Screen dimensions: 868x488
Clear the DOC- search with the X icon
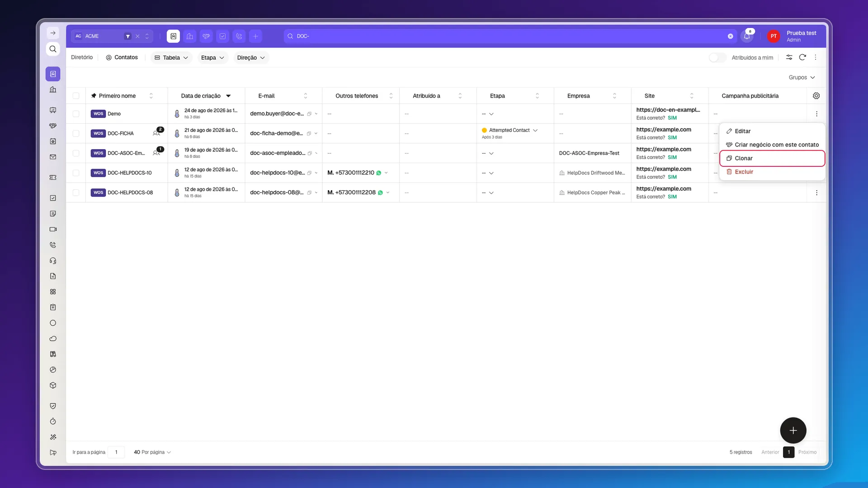tap(730, 36)
